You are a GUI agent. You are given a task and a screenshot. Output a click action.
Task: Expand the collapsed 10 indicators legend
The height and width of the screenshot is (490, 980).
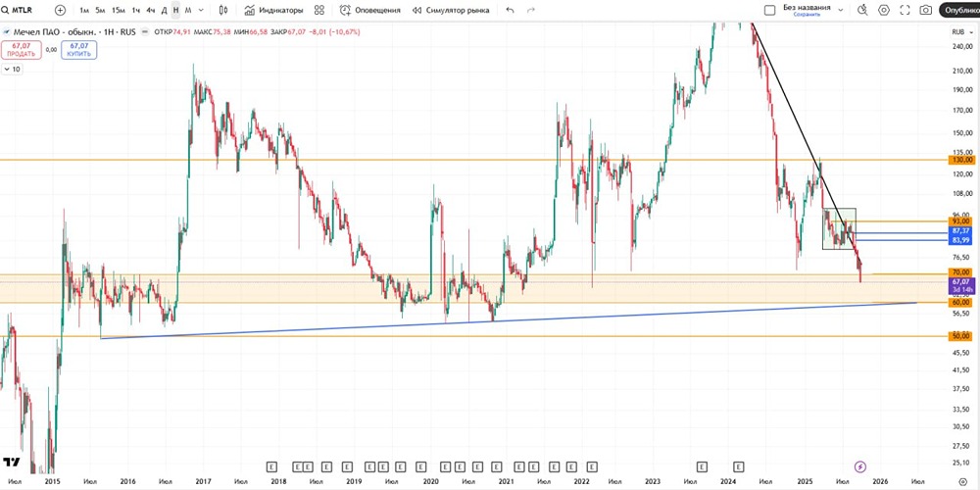coord(12,70)
